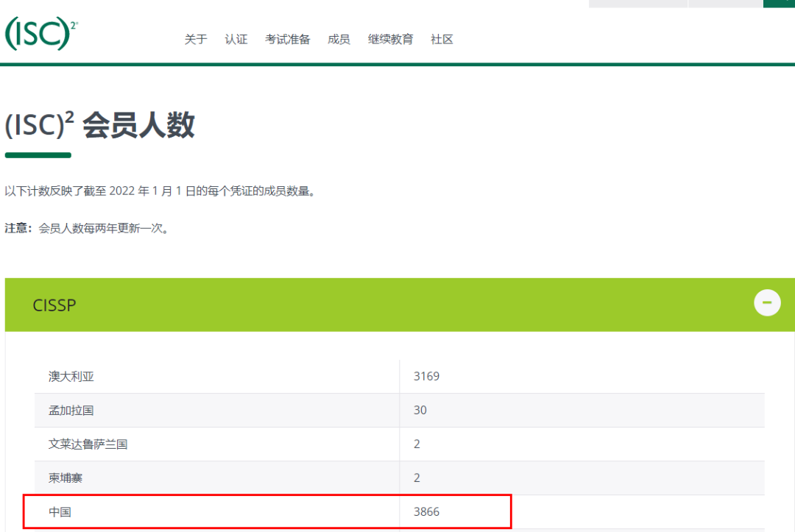Viewport: 795px width, 532px height.
Task: Select the highlighted 中国 row label
Action: coord(60,511)
